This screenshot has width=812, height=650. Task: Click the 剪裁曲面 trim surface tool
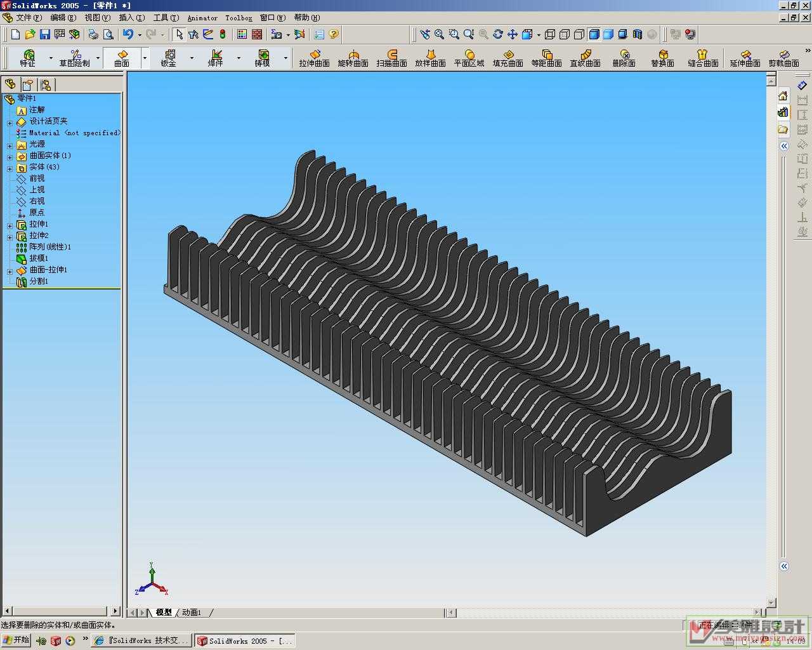pos(783,58)
